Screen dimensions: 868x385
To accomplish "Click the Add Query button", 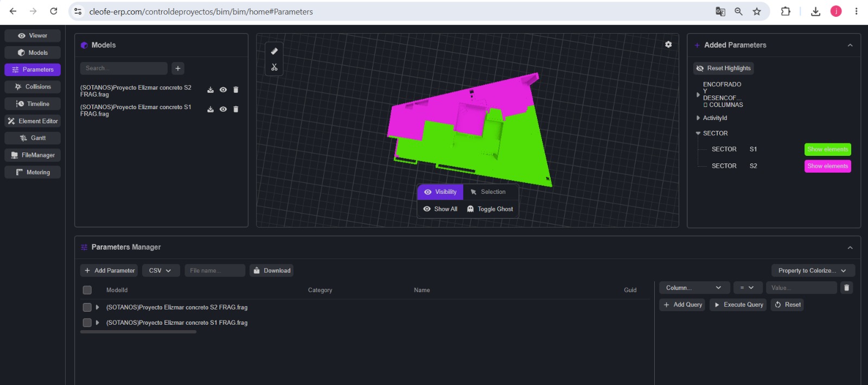I will (682, 305).
